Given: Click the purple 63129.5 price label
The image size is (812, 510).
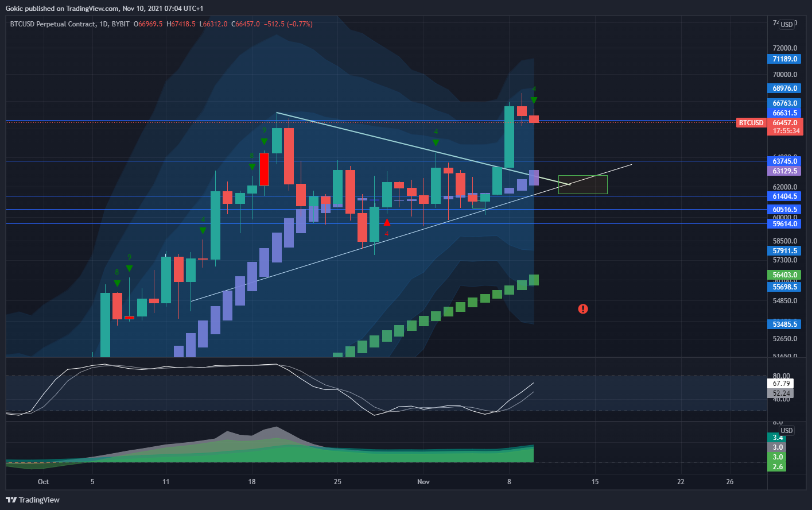Looking at the screenshot, I should pyautogui.click(x=784, y=171).
